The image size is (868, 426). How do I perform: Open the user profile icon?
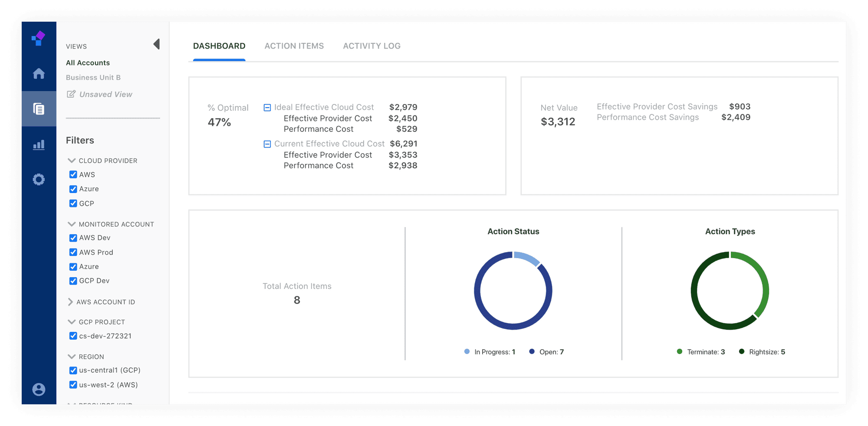coord(39,389)
